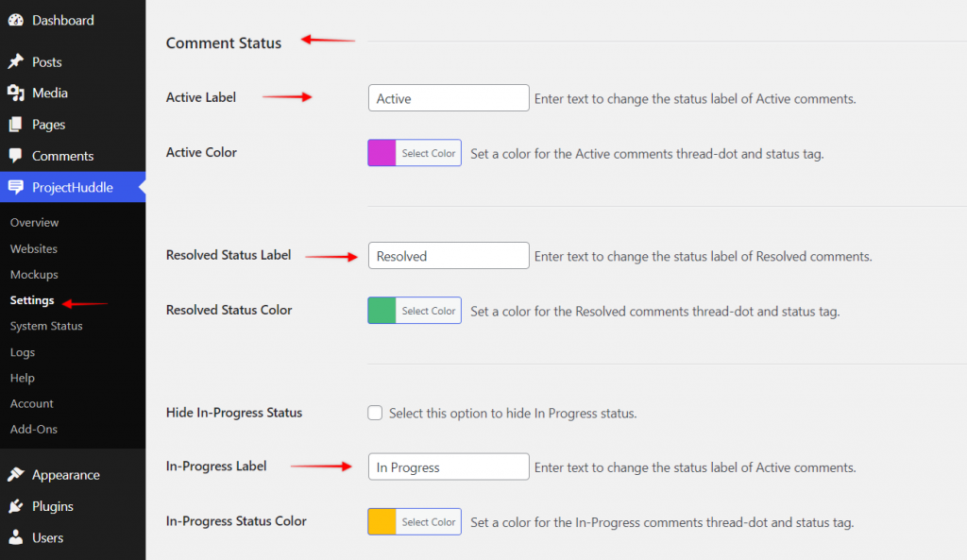Open Media via its music-note icon
The width and height of the screenshot is (967, 560).
click(x=13, y=93)
